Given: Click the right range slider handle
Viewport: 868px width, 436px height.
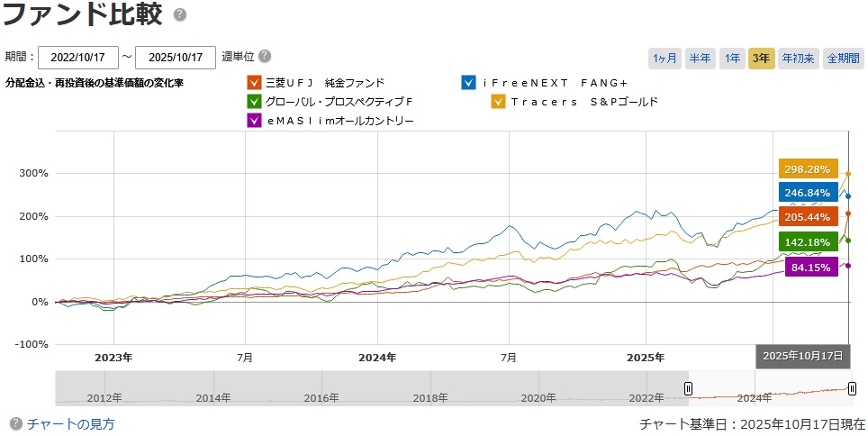Looking at the screenshot, I should (x=852, y=389).
